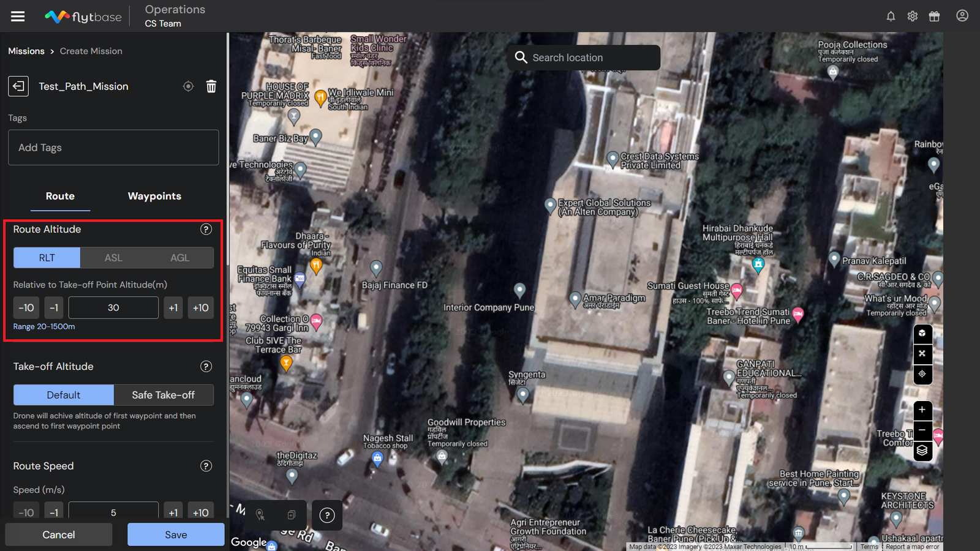Click the Hirabai Dhankude Multipurpose Hall pin
Image resolution: width=980 pixels, height=551 pixels.
(x=758, y=264)
